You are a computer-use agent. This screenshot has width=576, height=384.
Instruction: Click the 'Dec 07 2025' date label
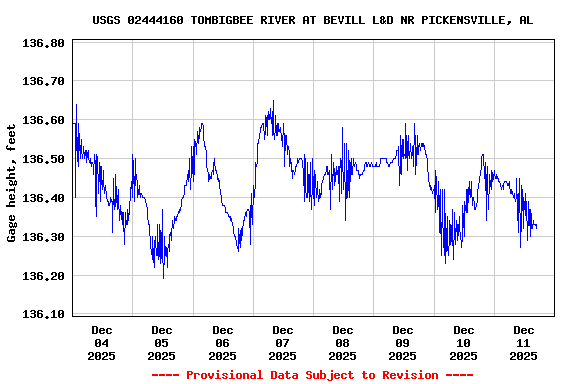282,343
